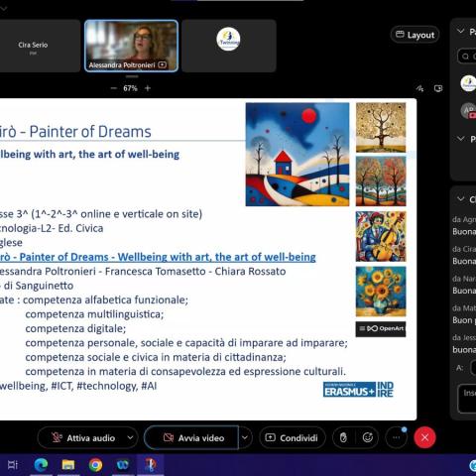Open the underlined 'Painter of Dreams - Wellbeing' link
Viewport: 476px width, 476px height.
click(x=158, y=257)
